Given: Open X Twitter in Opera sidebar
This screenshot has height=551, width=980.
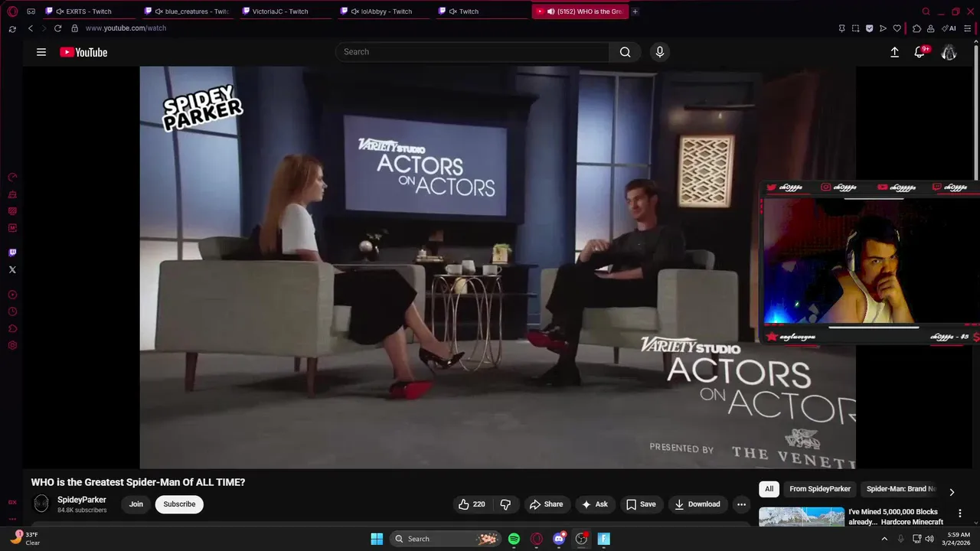Looking at the screenshot, I should (12, 269).
